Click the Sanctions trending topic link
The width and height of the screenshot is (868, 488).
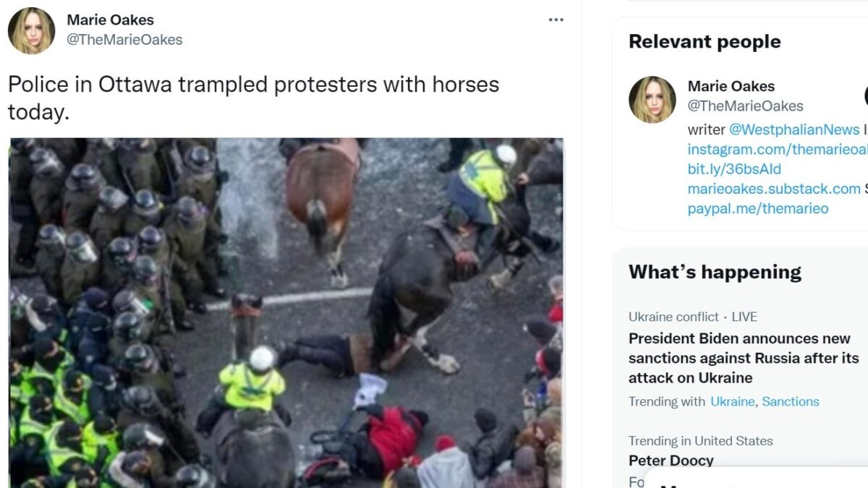[790, 401]
